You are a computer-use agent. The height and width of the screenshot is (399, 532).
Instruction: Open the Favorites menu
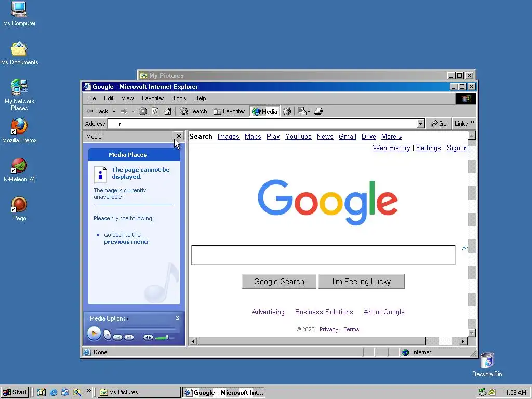click(x=153, y=98)
